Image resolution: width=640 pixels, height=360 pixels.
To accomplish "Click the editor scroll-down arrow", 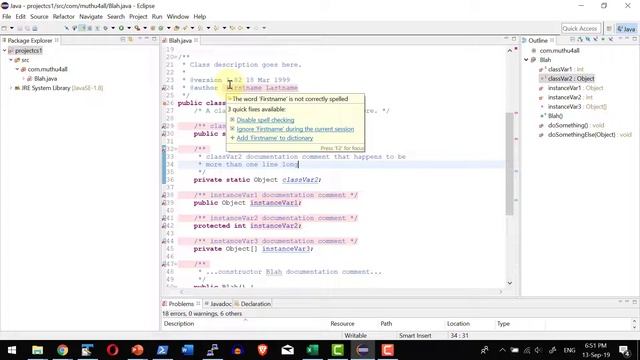I will 509,283.
